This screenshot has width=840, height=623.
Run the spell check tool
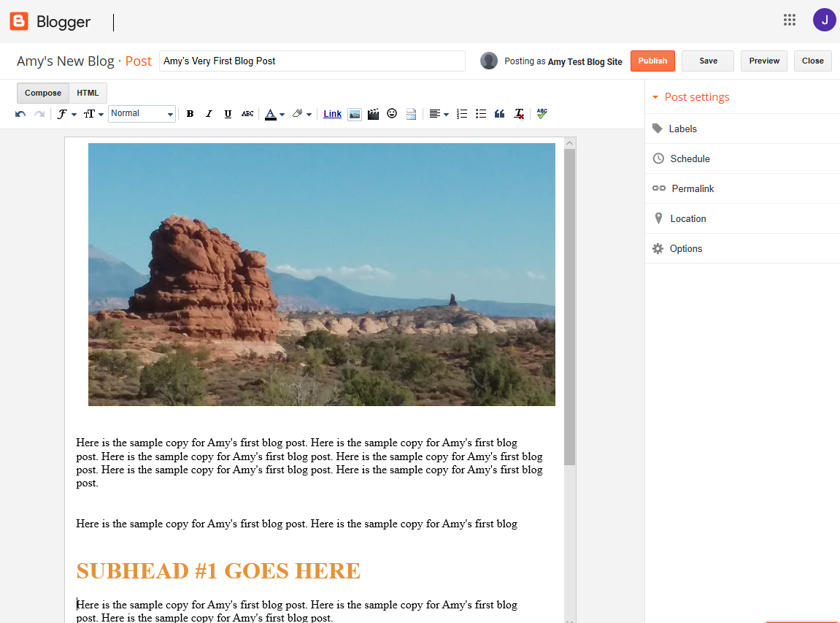click(x=542, y=114)
